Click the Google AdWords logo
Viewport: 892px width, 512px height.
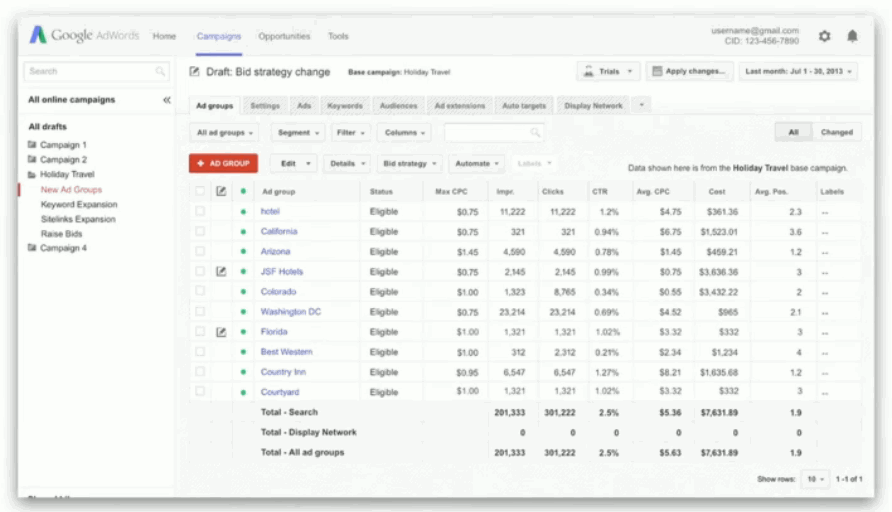pos(84,35)
